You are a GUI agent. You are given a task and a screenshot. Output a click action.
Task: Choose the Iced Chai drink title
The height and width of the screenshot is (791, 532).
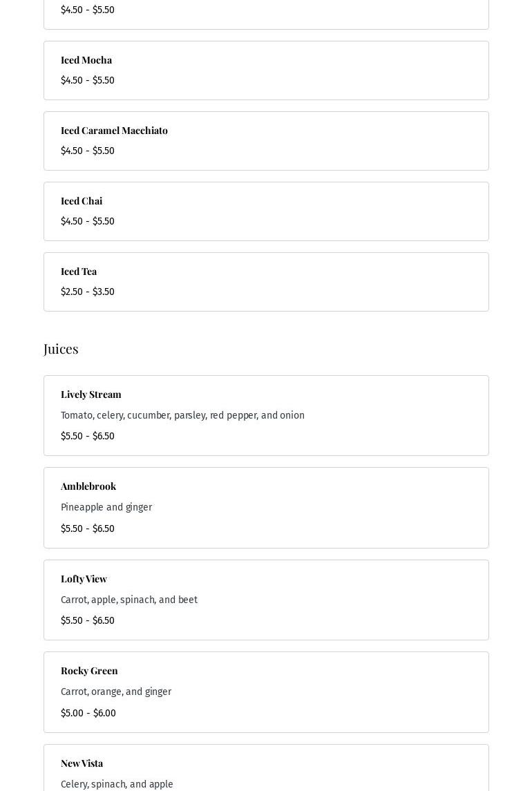click(82, 201)
